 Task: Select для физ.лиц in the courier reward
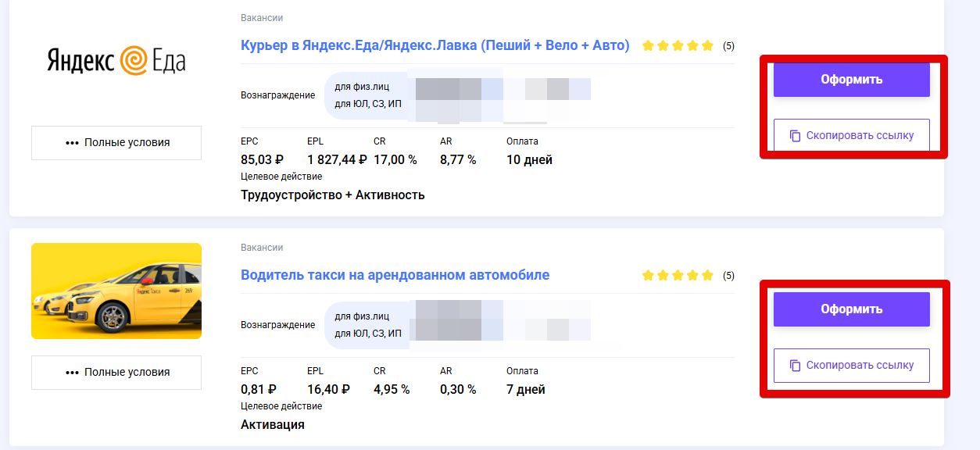[x=362, y=87]
